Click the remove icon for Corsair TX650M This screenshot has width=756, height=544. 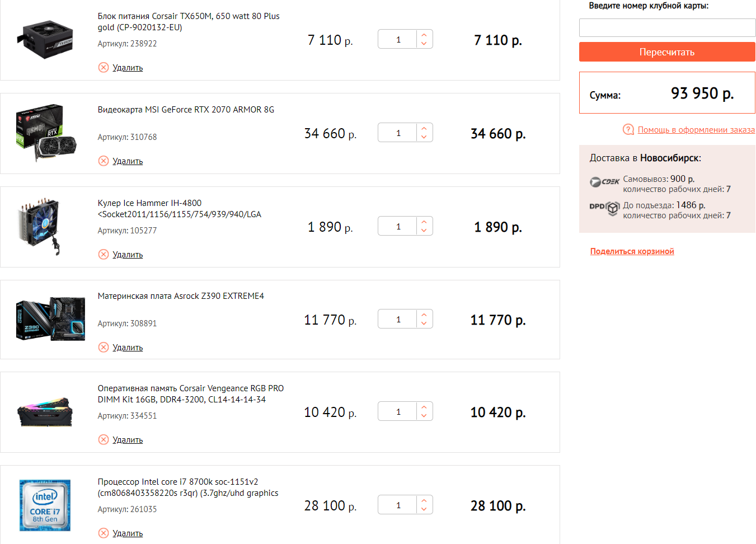point(104,68)
